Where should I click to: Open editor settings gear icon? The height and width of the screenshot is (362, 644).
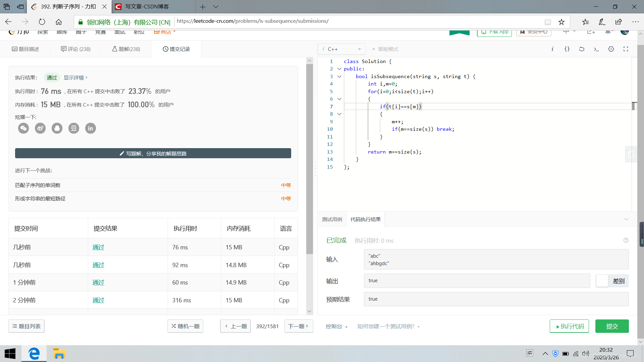(x=611, y=49)
